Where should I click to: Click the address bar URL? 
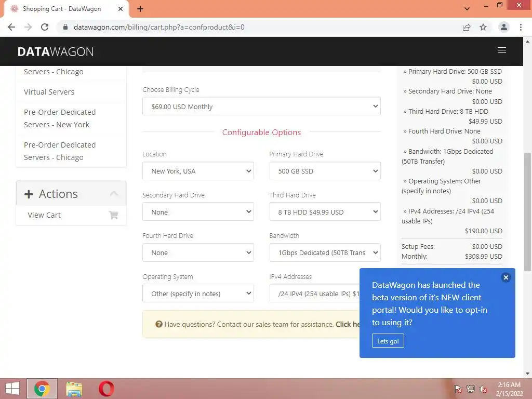click(x=159, y=27)
